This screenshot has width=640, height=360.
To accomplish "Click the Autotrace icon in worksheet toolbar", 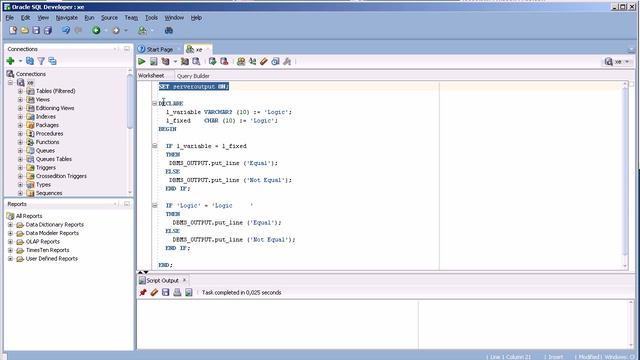I will (x=185, y=61).
